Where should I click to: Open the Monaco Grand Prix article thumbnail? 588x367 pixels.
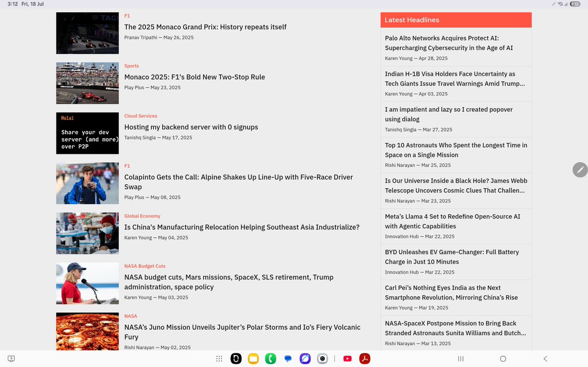pyautogui.click(x=87, y=33)
